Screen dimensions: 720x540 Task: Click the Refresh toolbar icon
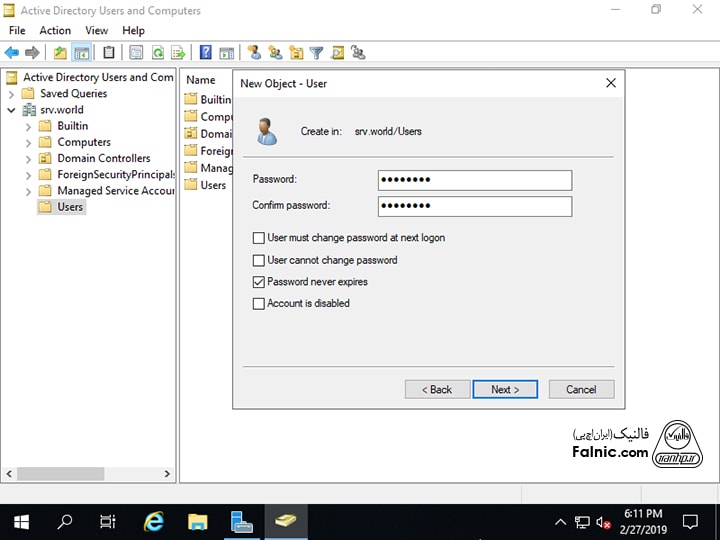(158, 53)
